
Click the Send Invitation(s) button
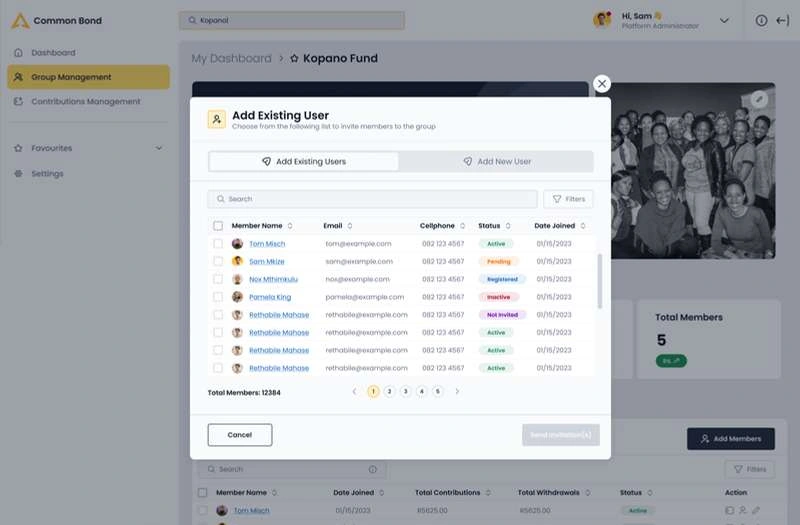pyautogui.click(x=561, y=435)
